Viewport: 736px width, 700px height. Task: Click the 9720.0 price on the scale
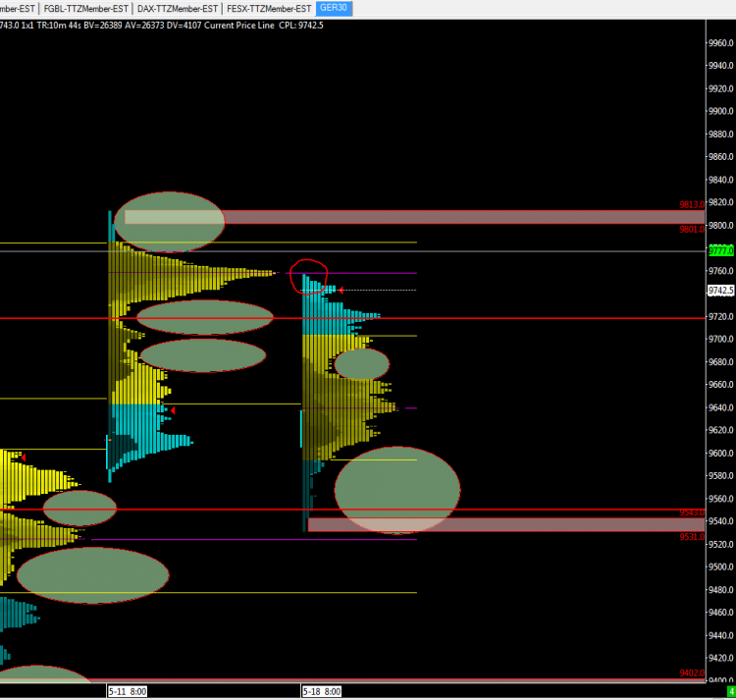(720, 317)
